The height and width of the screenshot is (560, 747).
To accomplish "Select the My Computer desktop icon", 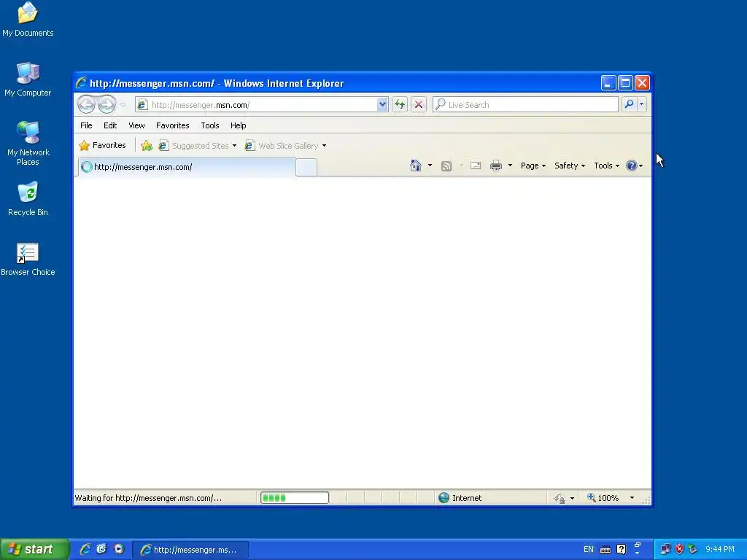I will 28,79.
